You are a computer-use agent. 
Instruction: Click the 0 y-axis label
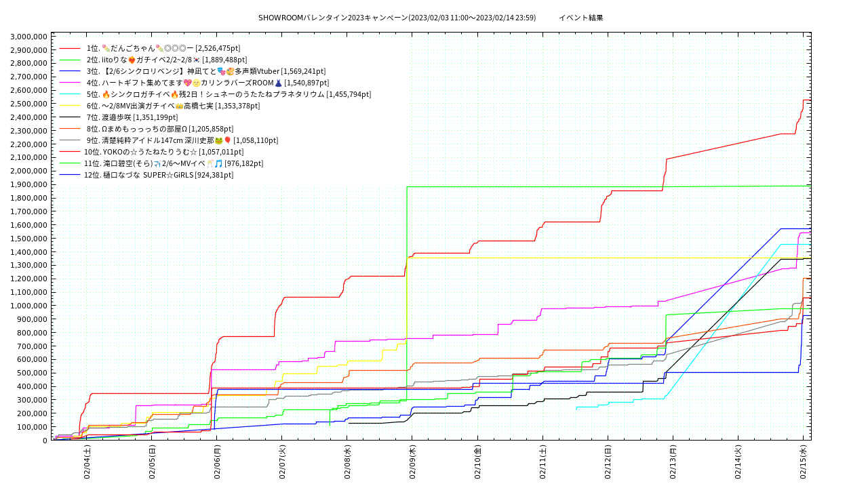[45, 441]
